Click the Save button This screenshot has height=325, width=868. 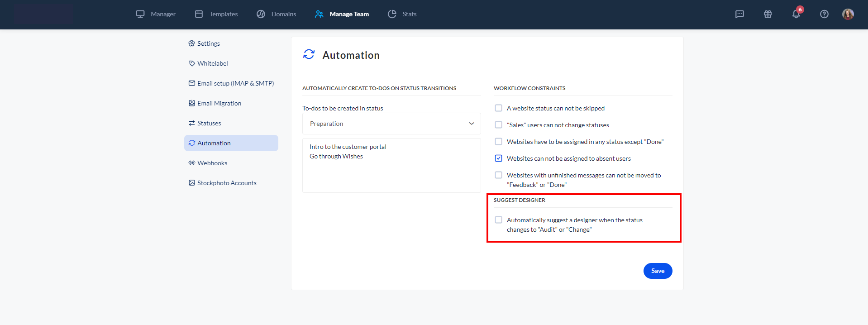(x=658, y=271)
